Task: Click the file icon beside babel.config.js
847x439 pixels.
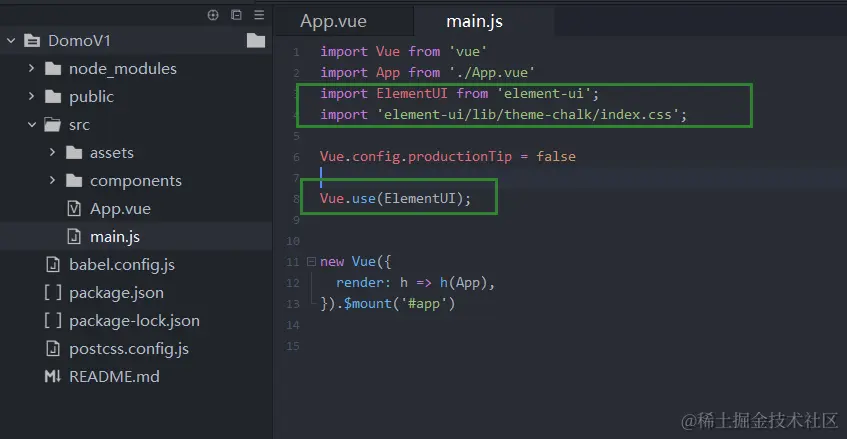Action: coord(53,265)
